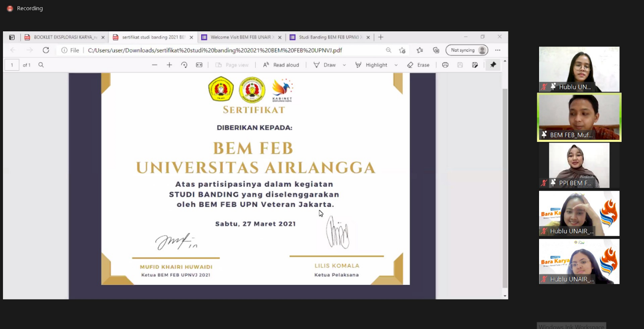
Task: Click the File info icon in address bar
Action: [70, 50]
